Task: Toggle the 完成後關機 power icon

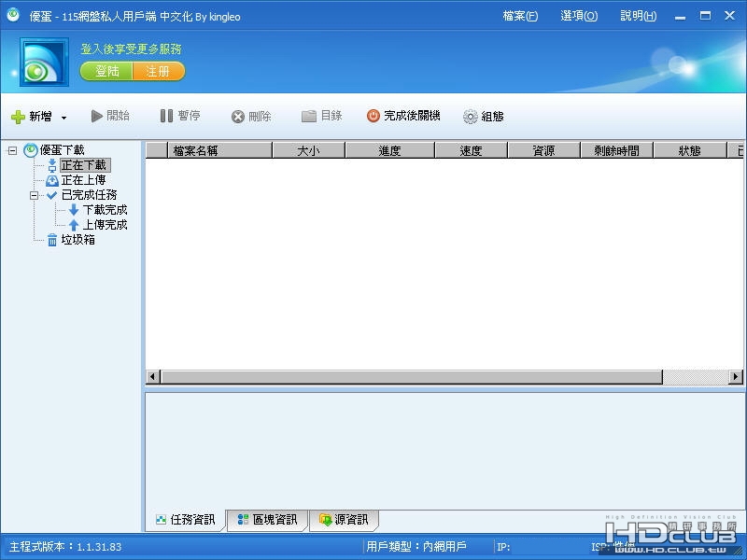Action: click(373, 116)
